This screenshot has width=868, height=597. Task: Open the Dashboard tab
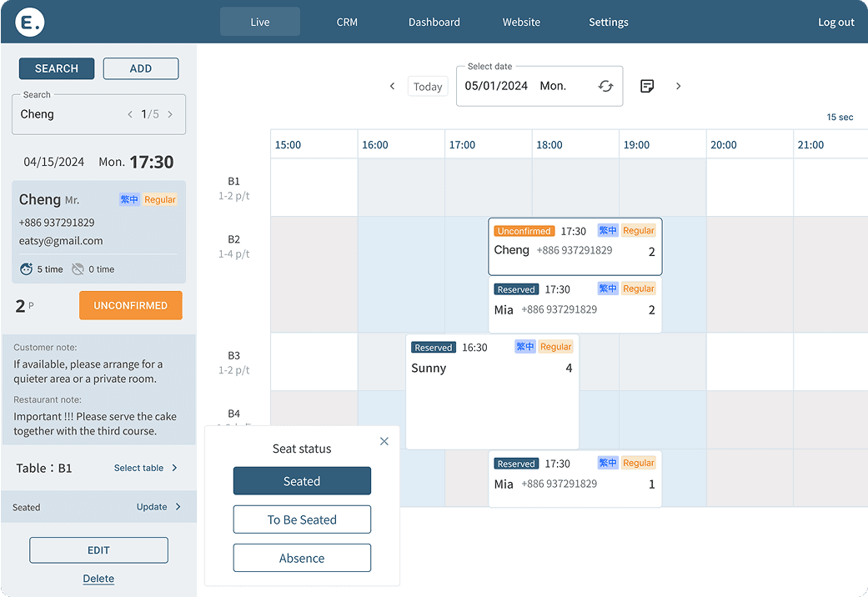pyautogui.click(x=434, y=23)
